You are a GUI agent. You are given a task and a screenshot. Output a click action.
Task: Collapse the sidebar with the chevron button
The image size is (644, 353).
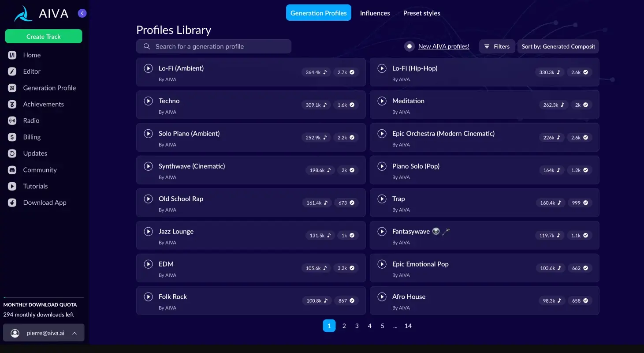pos(82,13)
